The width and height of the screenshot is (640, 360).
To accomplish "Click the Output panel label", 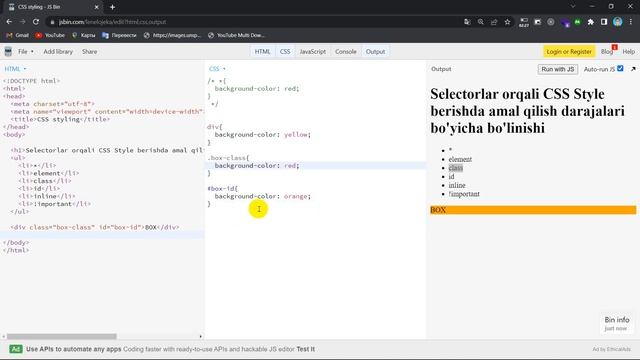I will click(441, 69).
